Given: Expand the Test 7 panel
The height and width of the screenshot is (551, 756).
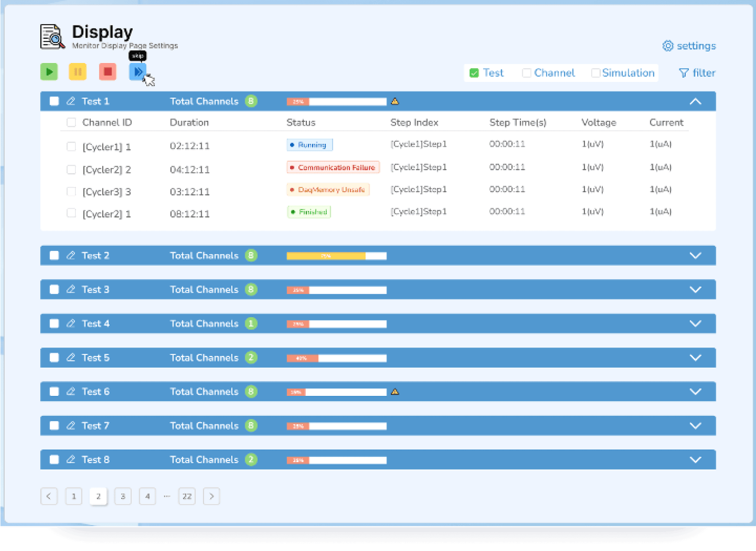Looking at the screenshot, I should click(x=695, y=426).
